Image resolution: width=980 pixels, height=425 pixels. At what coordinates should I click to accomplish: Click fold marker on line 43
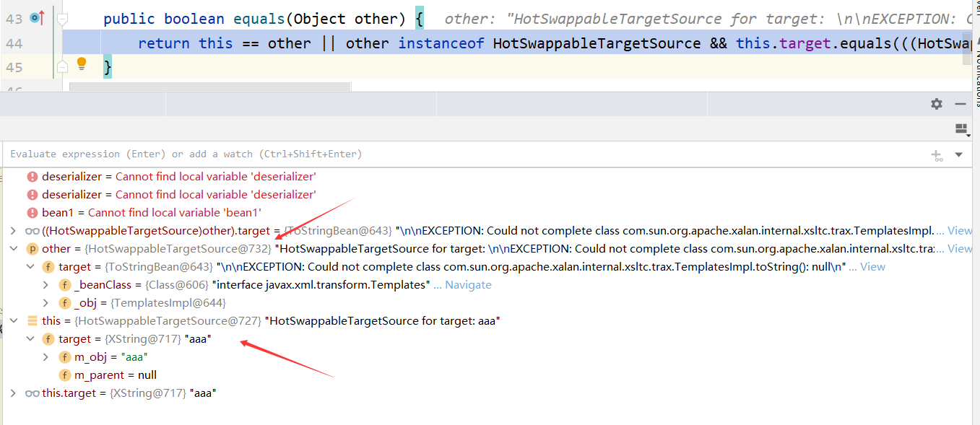[x=63, y=19]
